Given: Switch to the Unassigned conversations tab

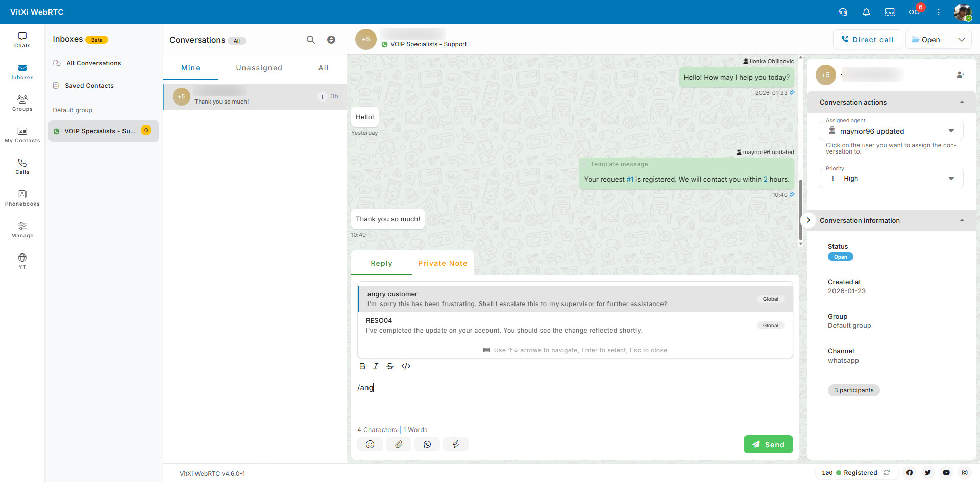Looking at the screenshot, I should tap(259, 68).
